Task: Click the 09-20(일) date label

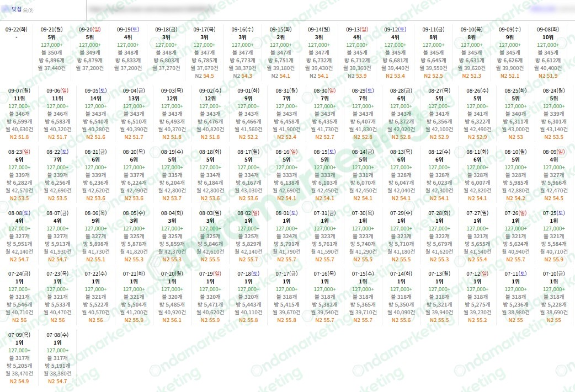Action: click(x=90, y=29)
